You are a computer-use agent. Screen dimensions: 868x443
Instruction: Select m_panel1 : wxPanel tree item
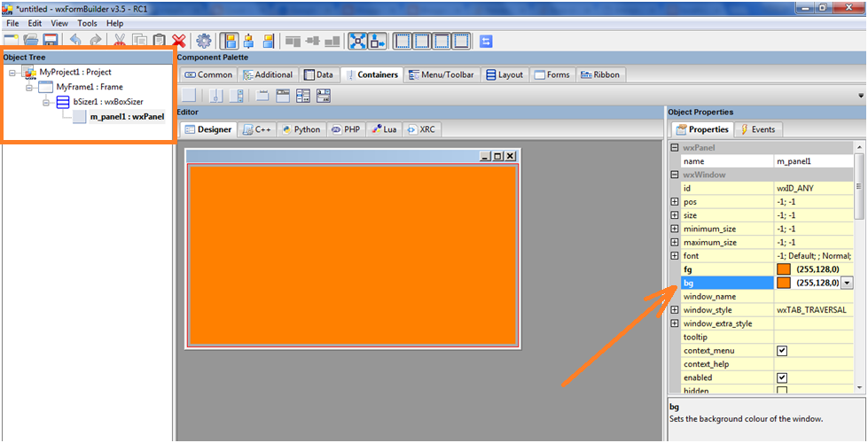(127, 117)
